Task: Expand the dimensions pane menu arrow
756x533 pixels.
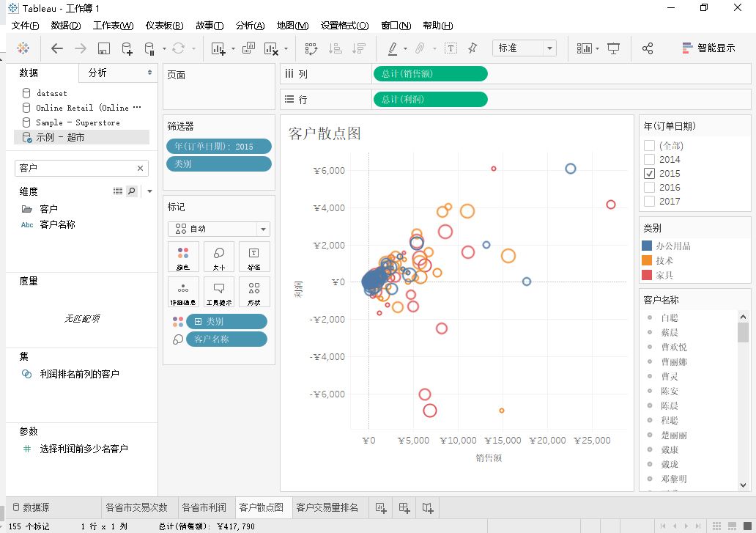Action: click(x=149, y=191)
